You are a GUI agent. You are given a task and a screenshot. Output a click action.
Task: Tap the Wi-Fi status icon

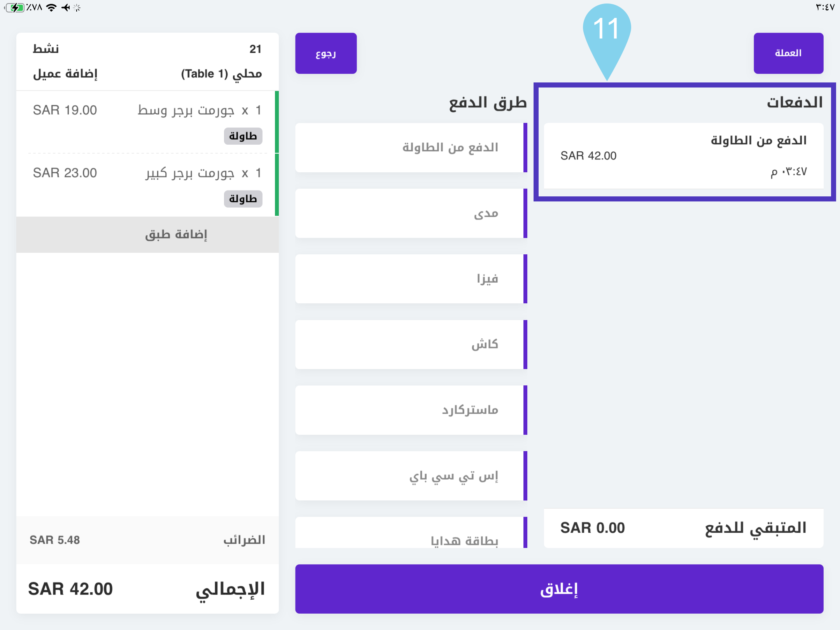pyautogui.click(x=51, y=7)
